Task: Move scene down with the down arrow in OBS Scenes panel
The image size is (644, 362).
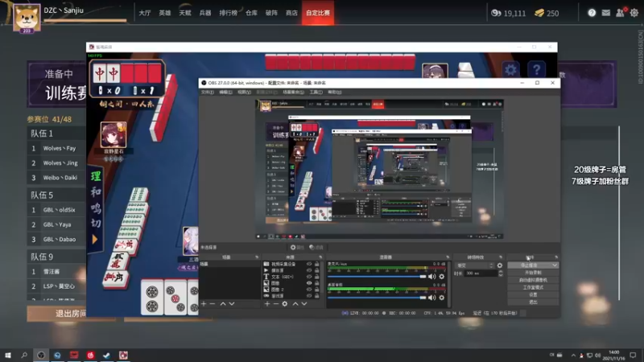Action: (x=232, y=304)
